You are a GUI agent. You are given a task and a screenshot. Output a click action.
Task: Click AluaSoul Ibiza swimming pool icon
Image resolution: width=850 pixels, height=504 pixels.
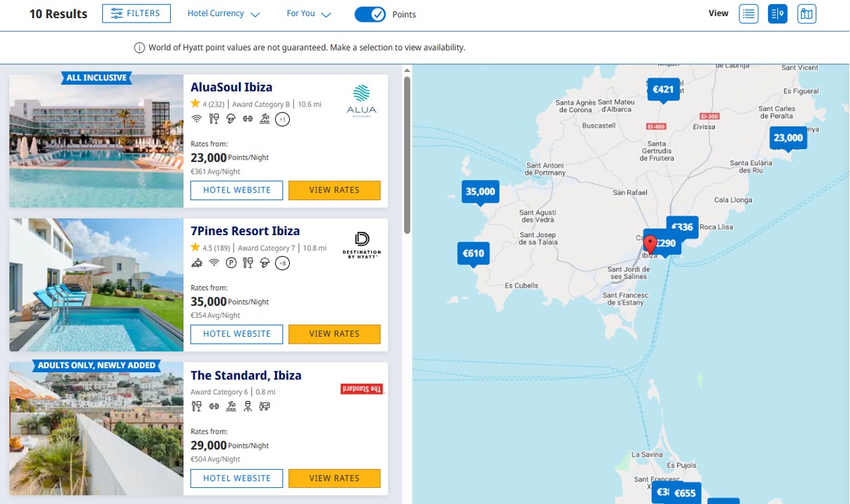(264, 119)
